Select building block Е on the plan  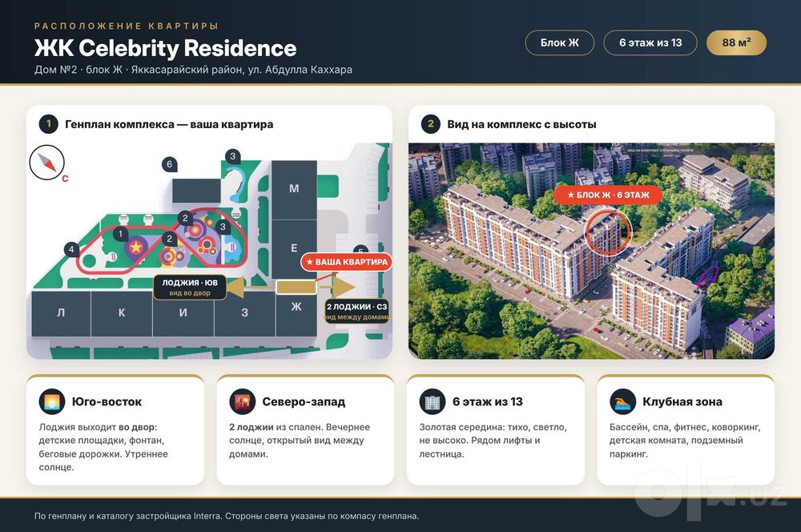click(x=294, y=249)
